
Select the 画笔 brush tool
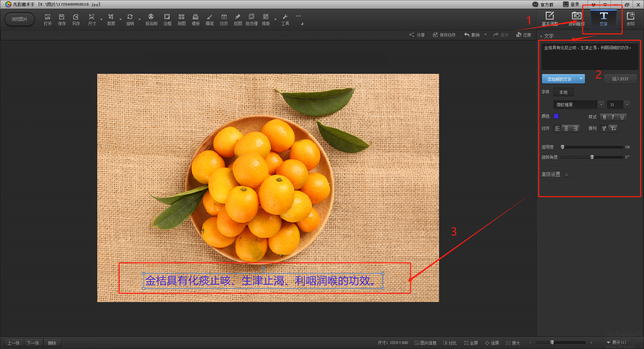210,19
